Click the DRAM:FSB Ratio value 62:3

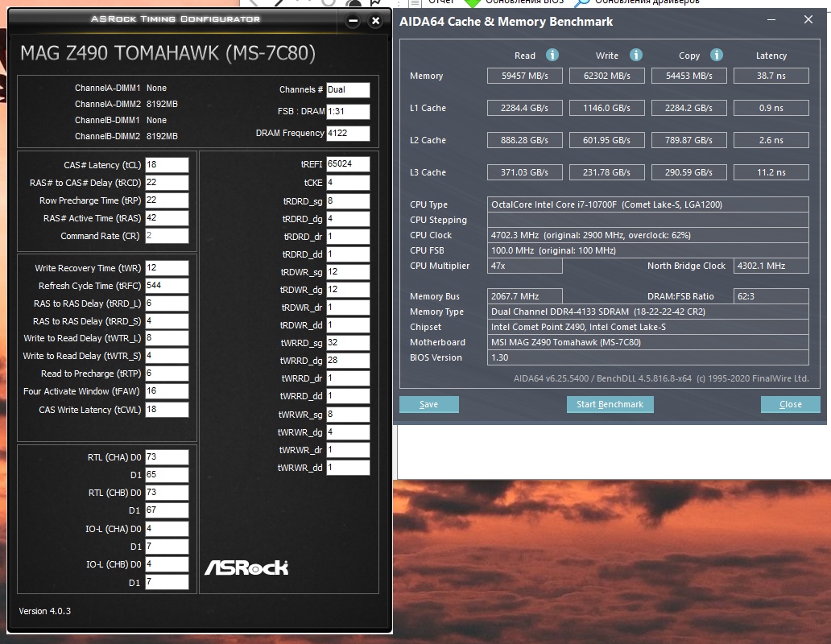pyautogui.click(x=771, y=296)
